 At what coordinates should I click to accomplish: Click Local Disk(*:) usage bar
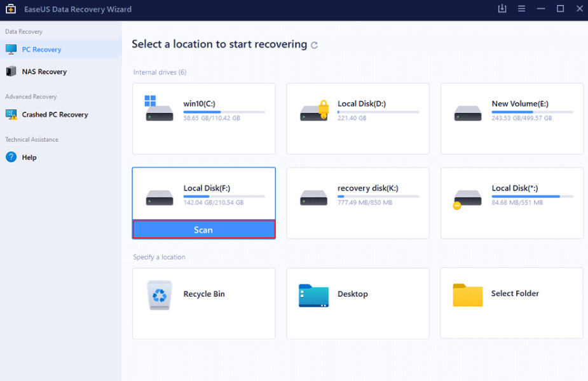click(x=533, y=196)
